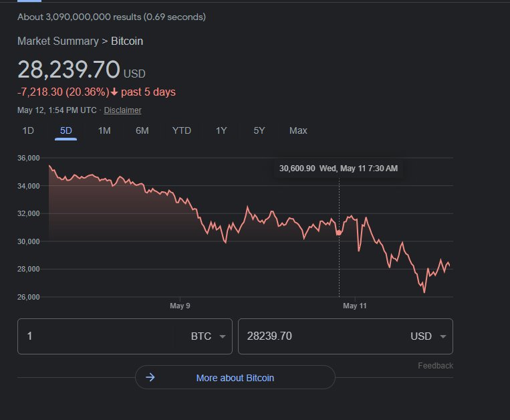
Task: Switch chart to 6M range
Action: click(x=142, y=131)
